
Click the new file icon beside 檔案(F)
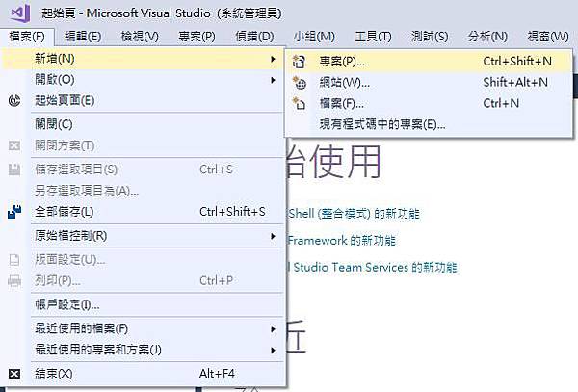click(x=299, y=103)
